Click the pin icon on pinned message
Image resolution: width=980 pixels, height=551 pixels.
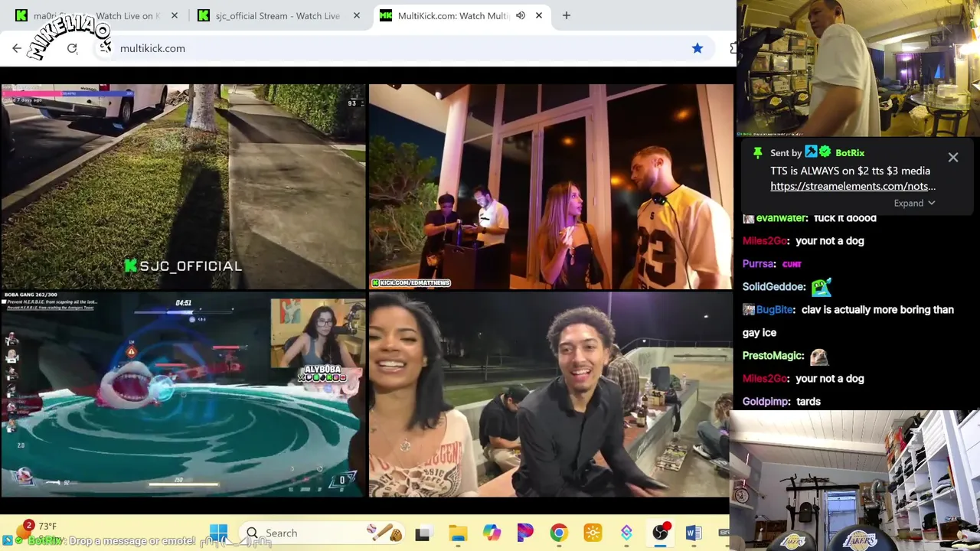[758, 152]
